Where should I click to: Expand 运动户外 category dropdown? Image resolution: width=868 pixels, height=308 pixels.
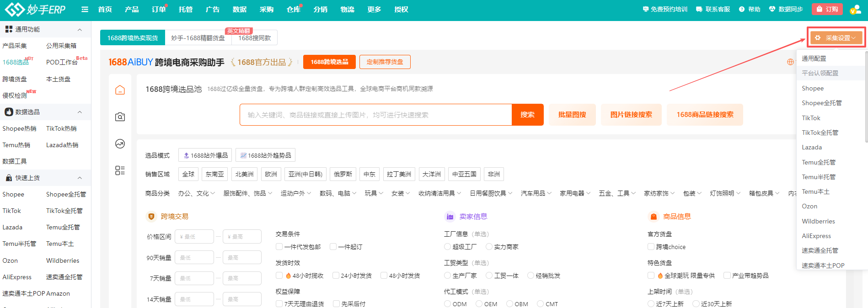click(x=296, y=193)
